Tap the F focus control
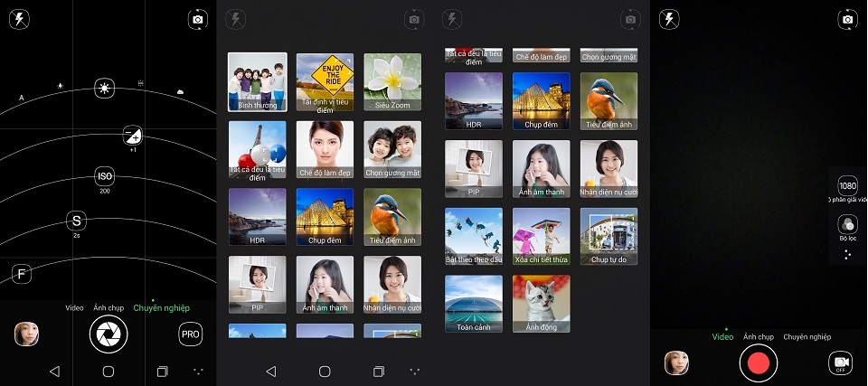The image size is (868, 386). click(22, 274)
